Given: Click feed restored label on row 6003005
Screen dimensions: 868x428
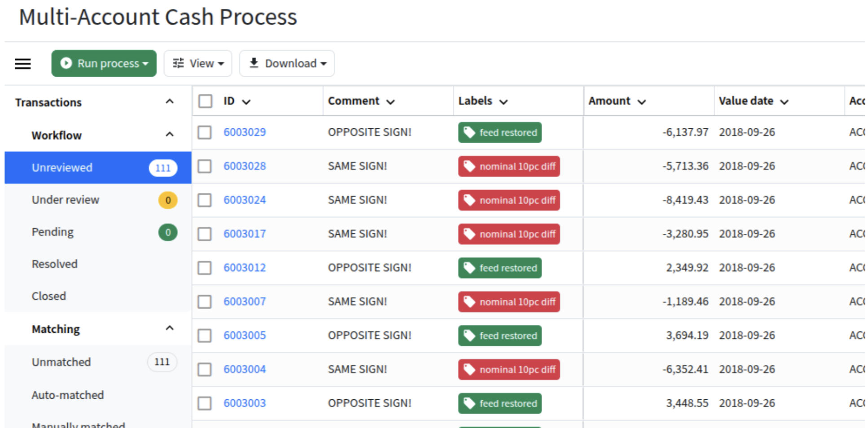Looking at the screenshot, I should [500, 336].
